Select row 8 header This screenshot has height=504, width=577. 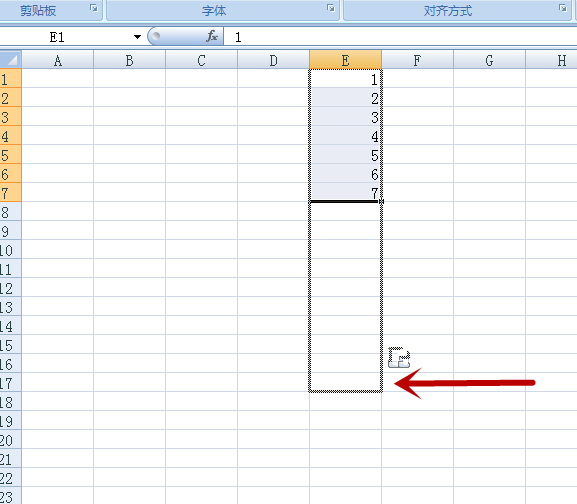(x=11, y=212)
